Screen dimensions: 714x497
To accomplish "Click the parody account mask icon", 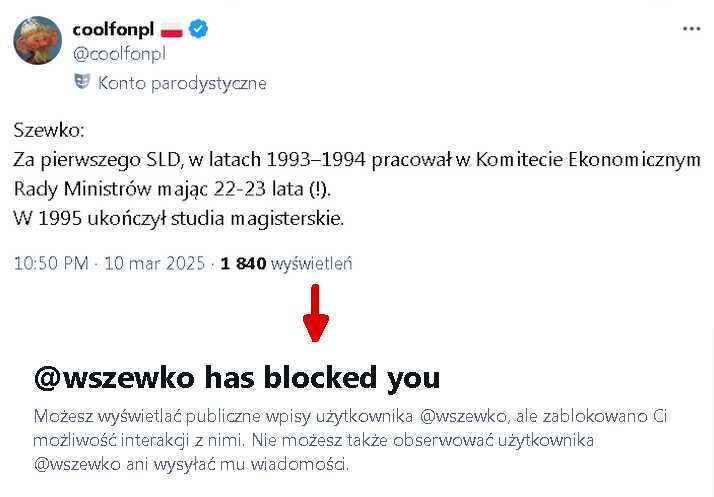I will pos(82,82).
